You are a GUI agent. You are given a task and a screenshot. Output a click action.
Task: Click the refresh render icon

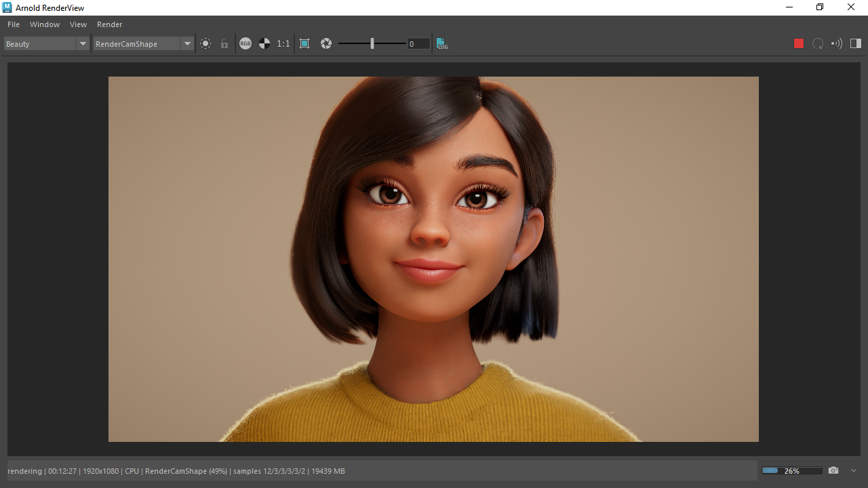click(818, 43)
